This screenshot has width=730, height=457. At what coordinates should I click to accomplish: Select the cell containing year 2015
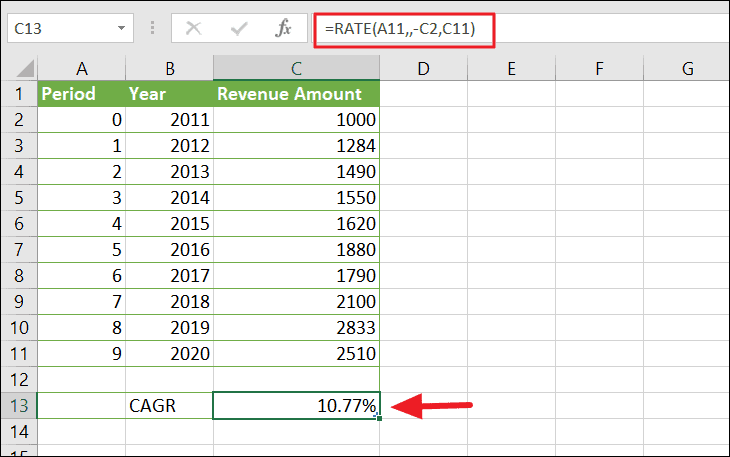tap(169, 224)
